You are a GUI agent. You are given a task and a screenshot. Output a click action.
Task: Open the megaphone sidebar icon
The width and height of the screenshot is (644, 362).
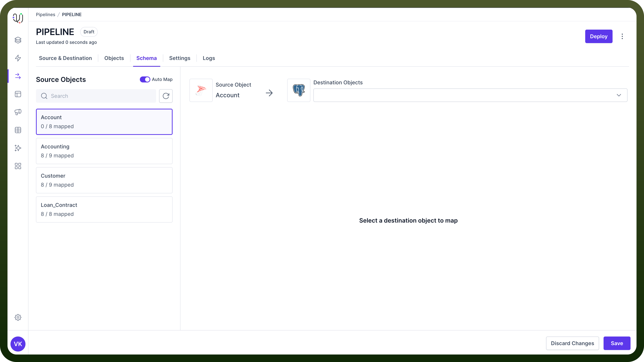tap(18, 112)
